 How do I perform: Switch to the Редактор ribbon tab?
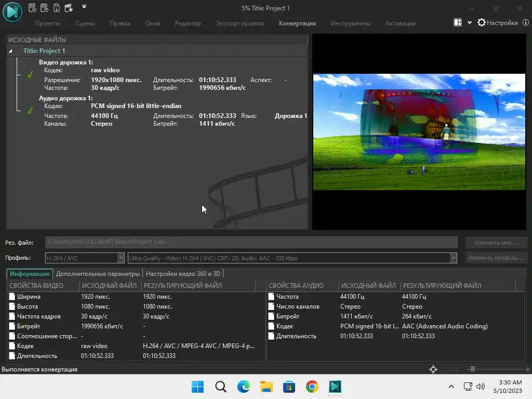[188, 23]
